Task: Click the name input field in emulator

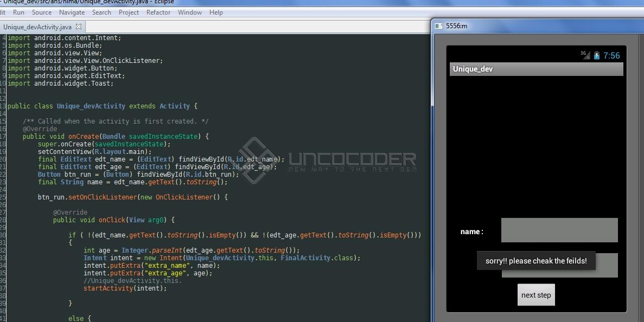Action: pyautogui.click(x=559, y=230)
